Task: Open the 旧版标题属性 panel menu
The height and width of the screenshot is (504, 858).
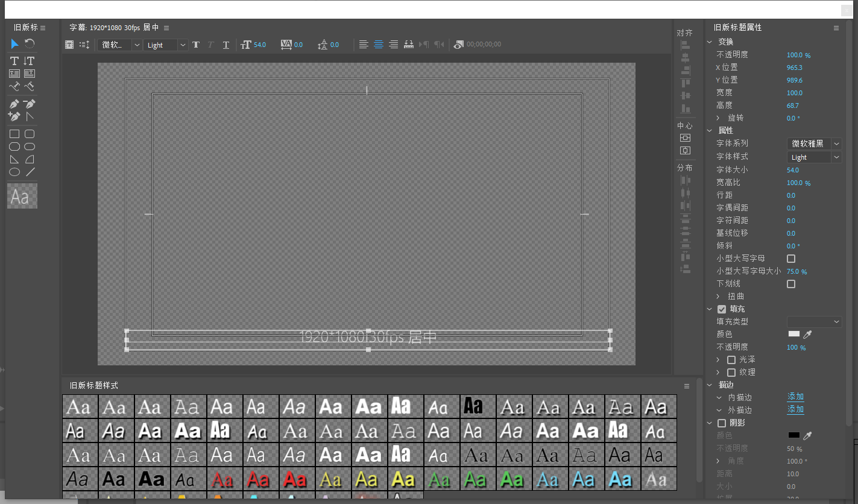Action: tap(836, 28)
